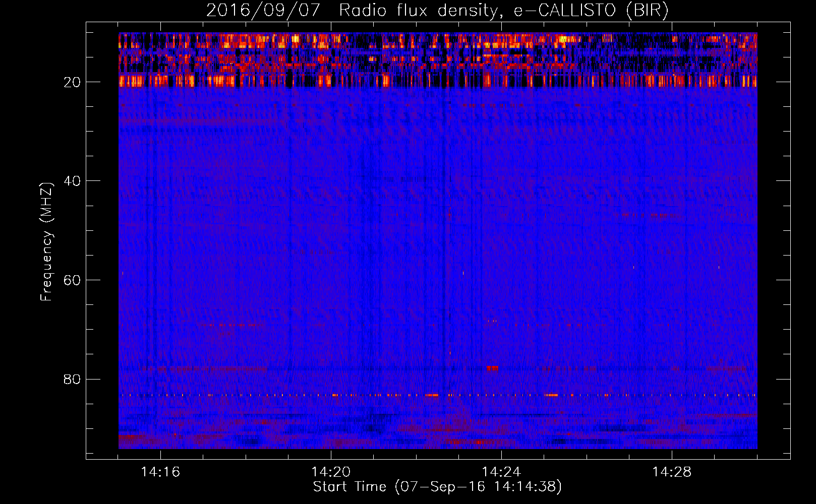Screen dimensions: 816x504
Task: Click the '14:28' time tick label
Action: point(672,472)
